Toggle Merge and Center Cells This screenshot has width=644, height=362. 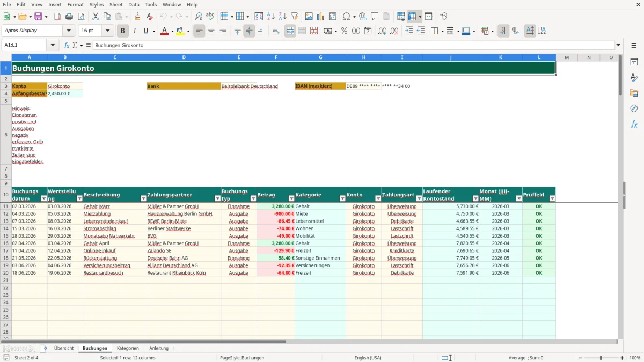point(290,31)
